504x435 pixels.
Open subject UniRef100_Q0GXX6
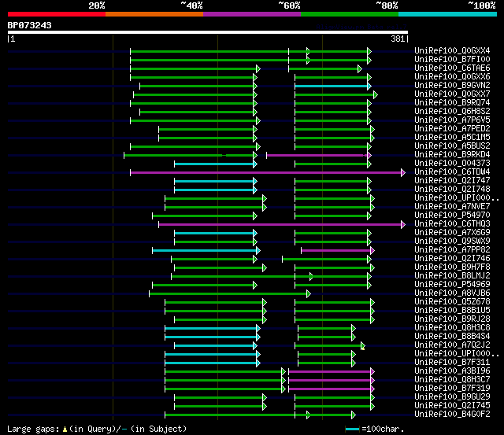coord(452,76)
